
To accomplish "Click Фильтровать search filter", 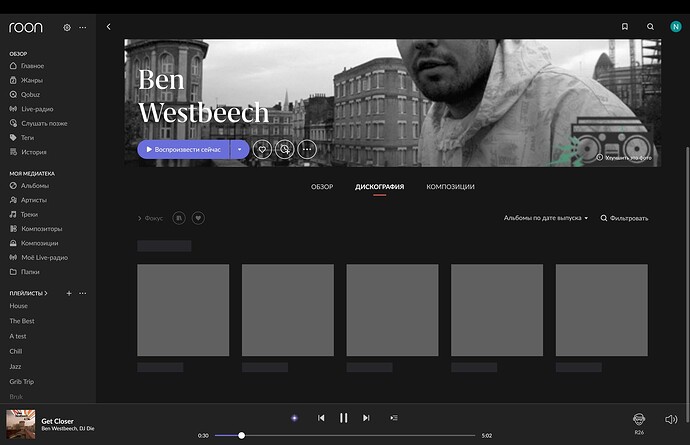I will [x=624, y=218].
